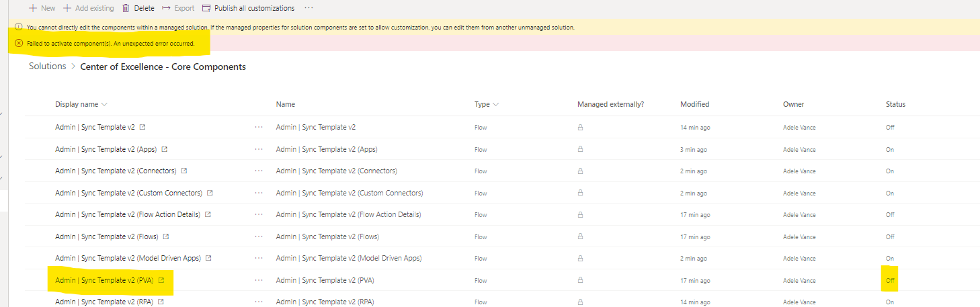This screenshot has width=980, height=307.
Task: Click the New toolbar button
Action: point(42,8)
